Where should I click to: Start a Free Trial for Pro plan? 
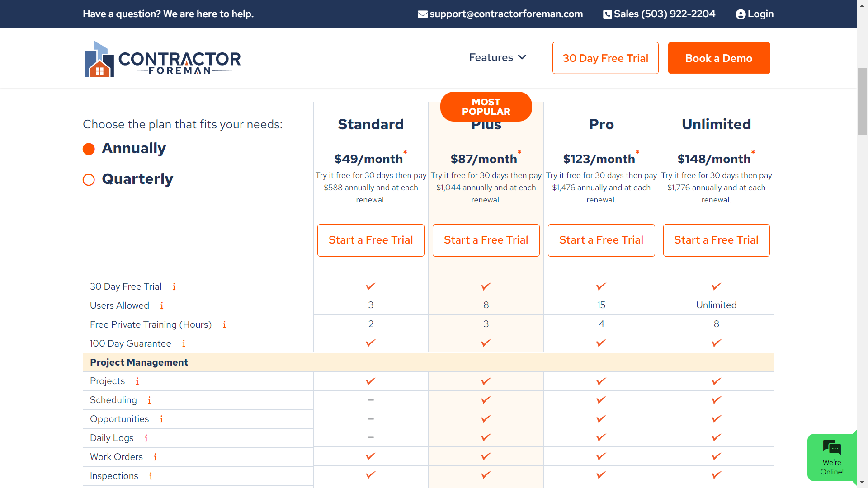(x=601, y=240)
